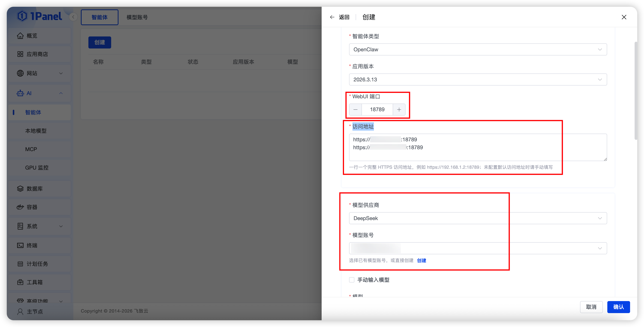Image resolution: width=644 pixels, height=327 pixels.
Task: Click the AI robot icon
Action: click(x=20, y=93)
